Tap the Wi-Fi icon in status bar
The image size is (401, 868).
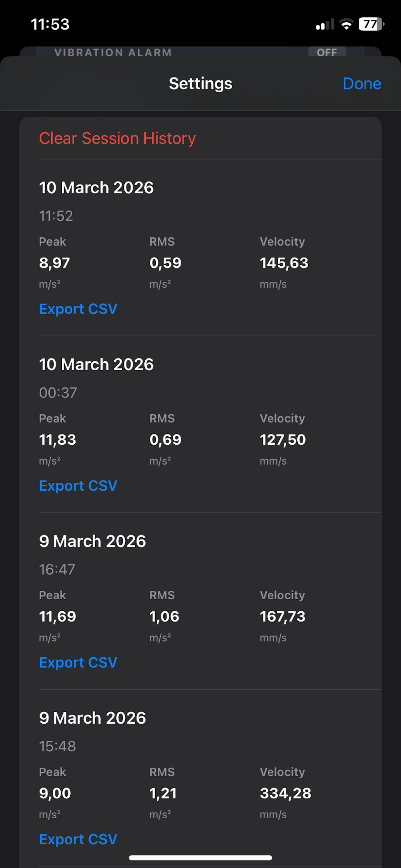tap(346, 24)
